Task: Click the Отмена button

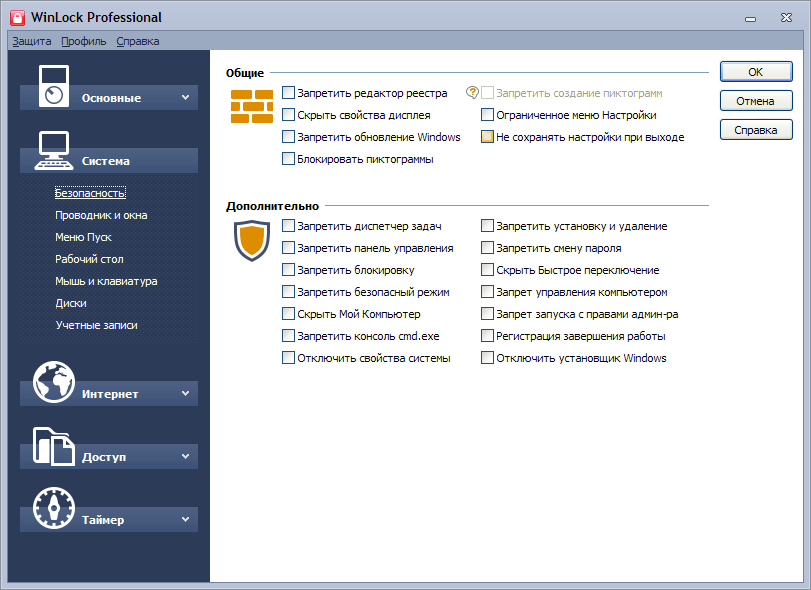Action: [756, 101]
